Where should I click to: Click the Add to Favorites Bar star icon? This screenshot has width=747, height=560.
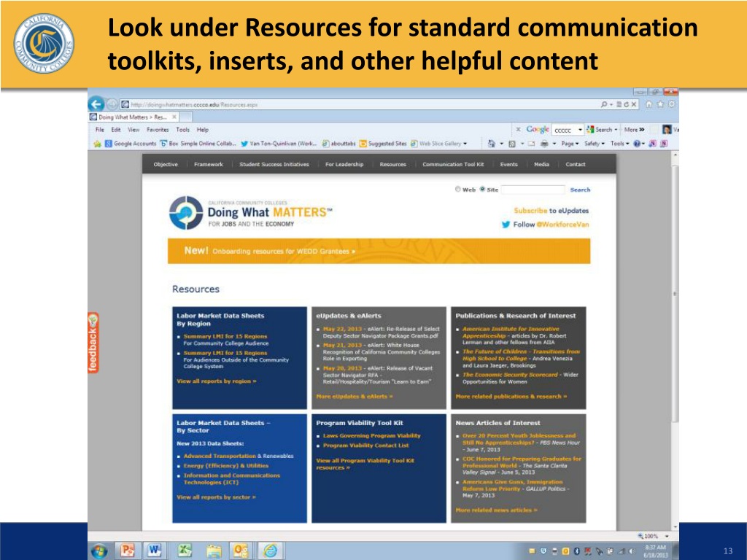97,144
